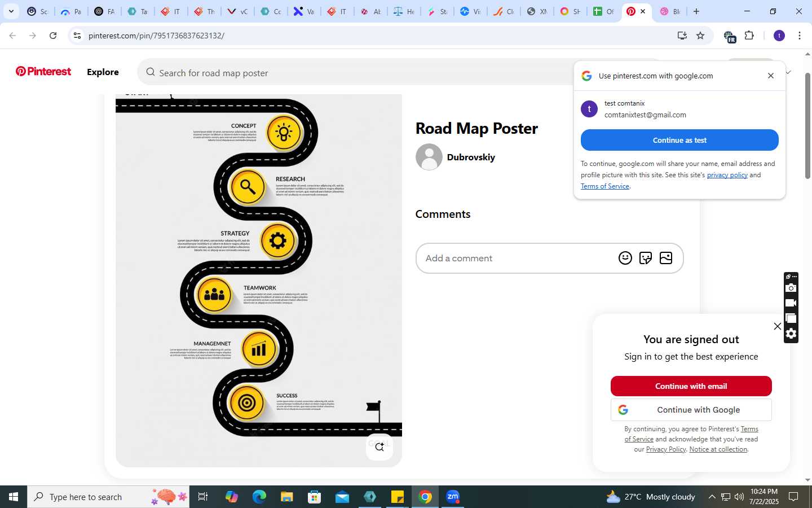The image size is (812, 508).
Task: Close the active Pinterest tab
Action: coord(643,11)
